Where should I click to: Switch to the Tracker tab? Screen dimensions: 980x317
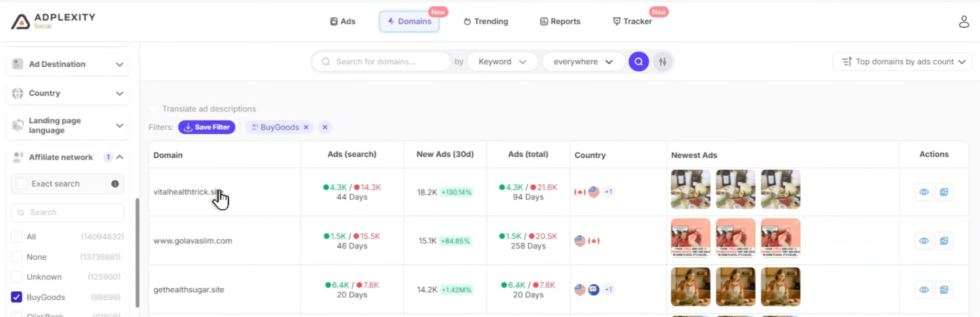(x=632, y=22)
